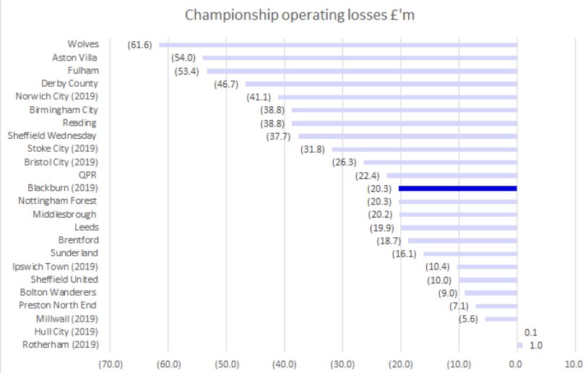Select the Ipswich Town (2019) label
This screenshot has width=588, height=373.
tap(55, 266)
